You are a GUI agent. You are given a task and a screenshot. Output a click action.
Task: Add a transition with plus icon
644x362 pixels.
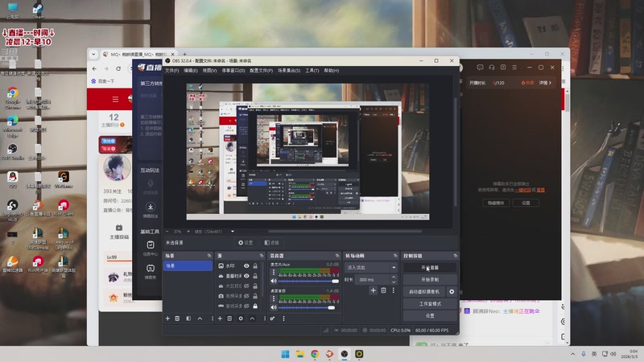[373, 290]
